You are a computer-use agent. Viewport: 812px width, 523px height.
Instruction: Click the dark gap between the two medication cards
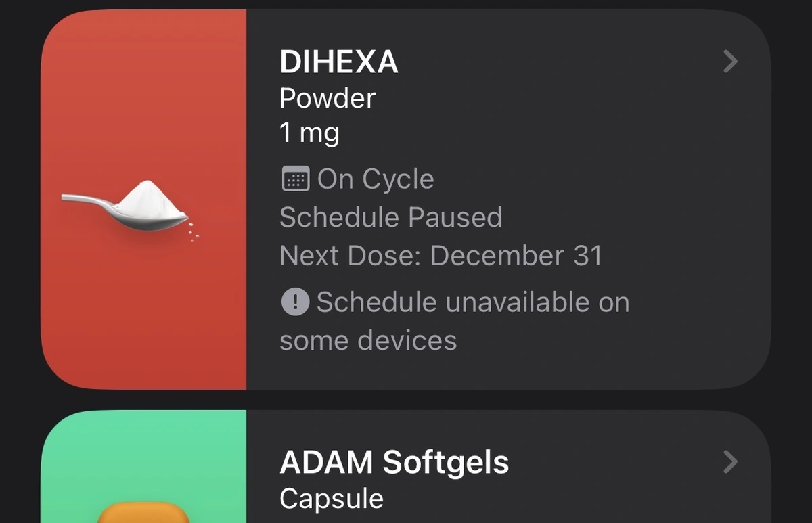coord(406,400)
